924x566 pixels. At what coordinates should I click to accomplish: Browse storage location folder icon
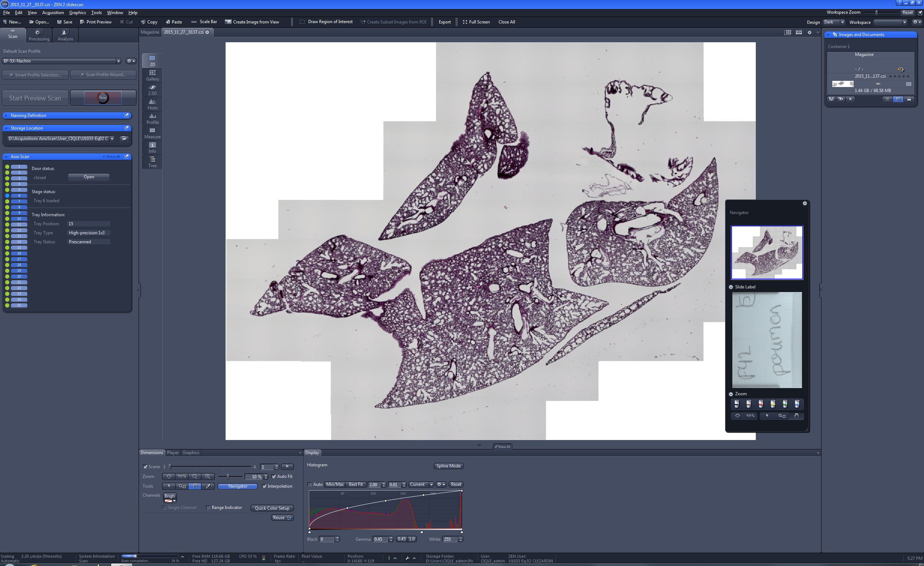click(124, 138)
